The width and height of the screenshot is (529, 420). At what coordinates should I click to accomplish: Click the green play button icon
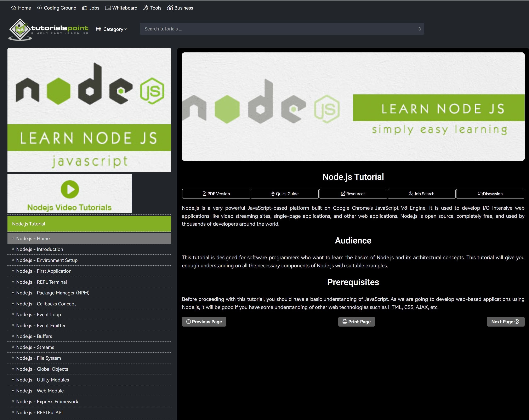click(70, 189)
